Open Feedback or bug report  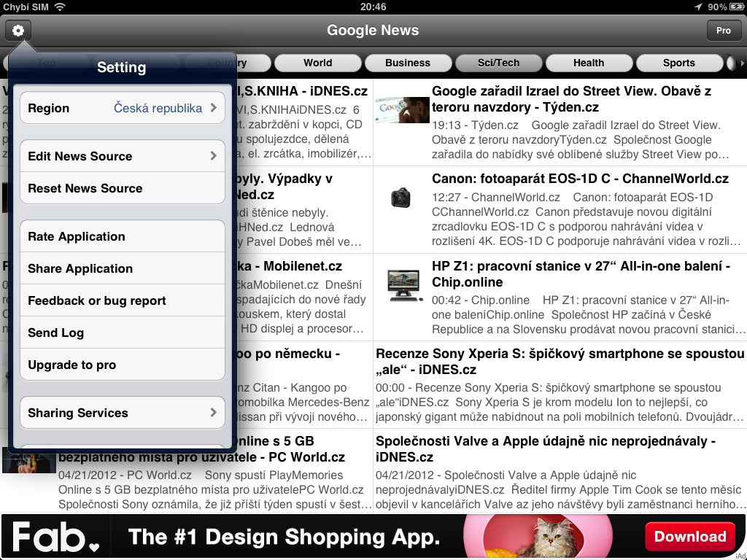pyautogui.click(x=123, y=300)
